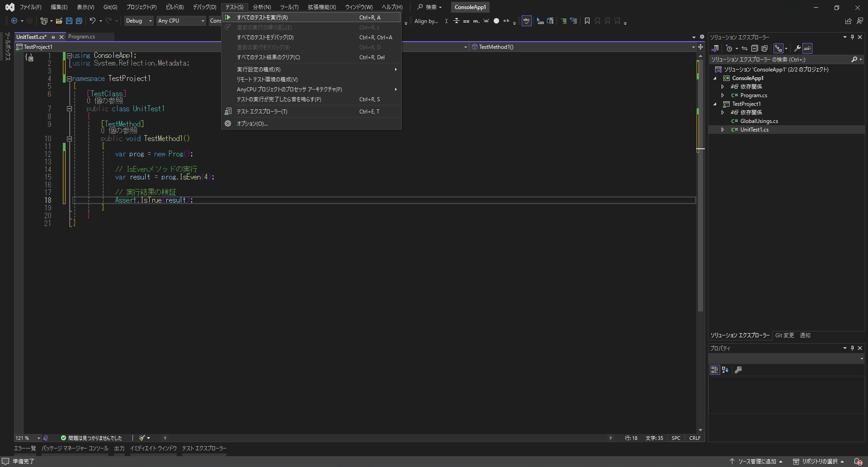The width and height of the screenshot is (868, 467).
Task: Switch to the Program.cs editor tab
Action: tap(82, 37)
